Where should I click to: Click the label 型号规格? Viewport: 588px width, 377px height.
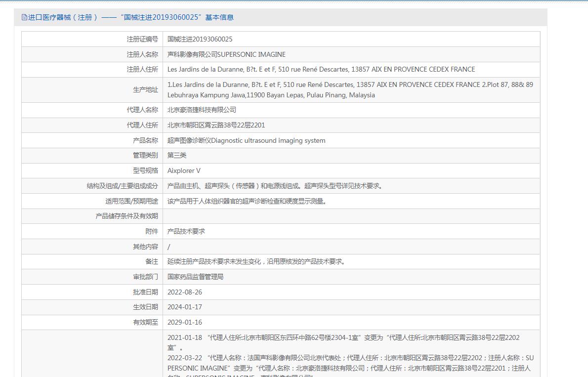pyautogui.click(x=145, y=170)
